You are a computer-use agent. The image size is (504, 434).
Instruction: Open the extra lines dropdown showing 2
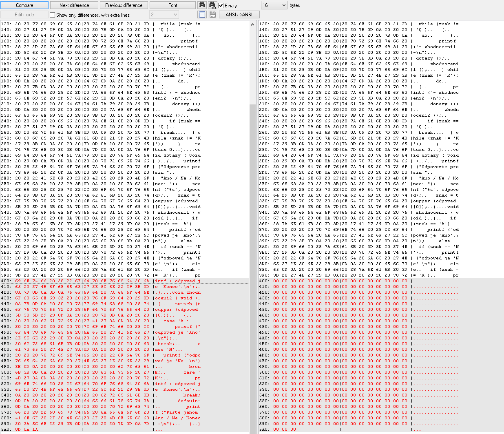coord(164,15)
